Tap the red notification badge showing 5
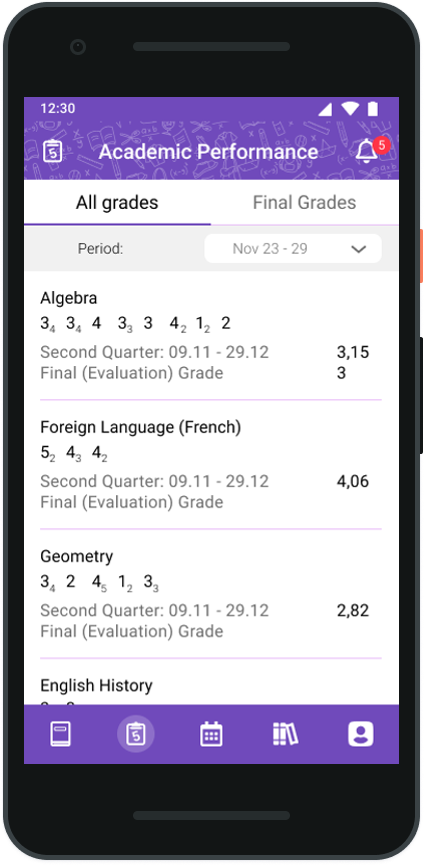The width and height of the screenshot is (424, 865). 382,146
